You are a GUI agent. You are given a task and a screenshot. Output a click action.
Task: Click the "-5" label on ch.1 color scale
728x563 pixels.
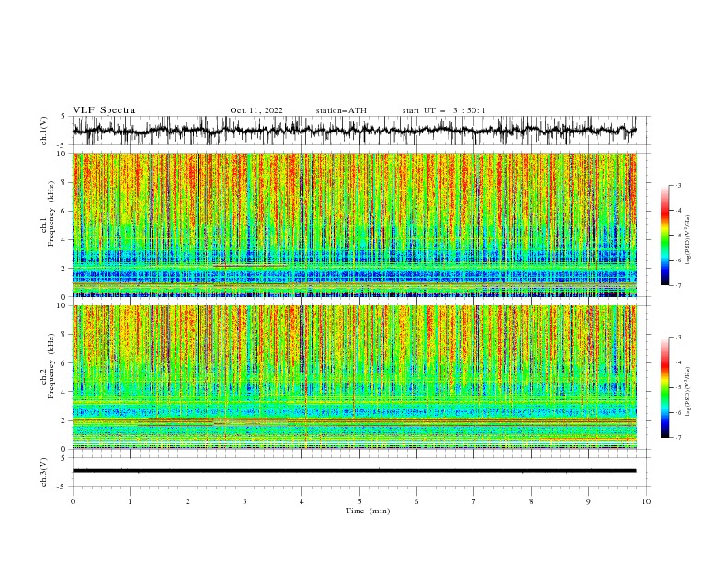678,236
